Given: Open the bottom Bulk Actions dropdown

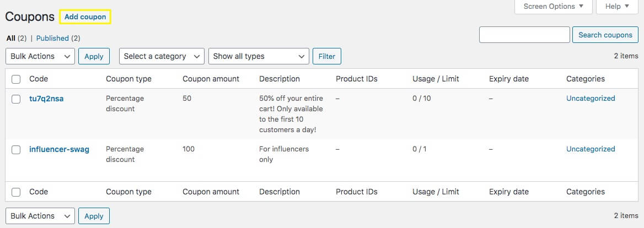Looking at the screenshot, I should coord(40,216).
